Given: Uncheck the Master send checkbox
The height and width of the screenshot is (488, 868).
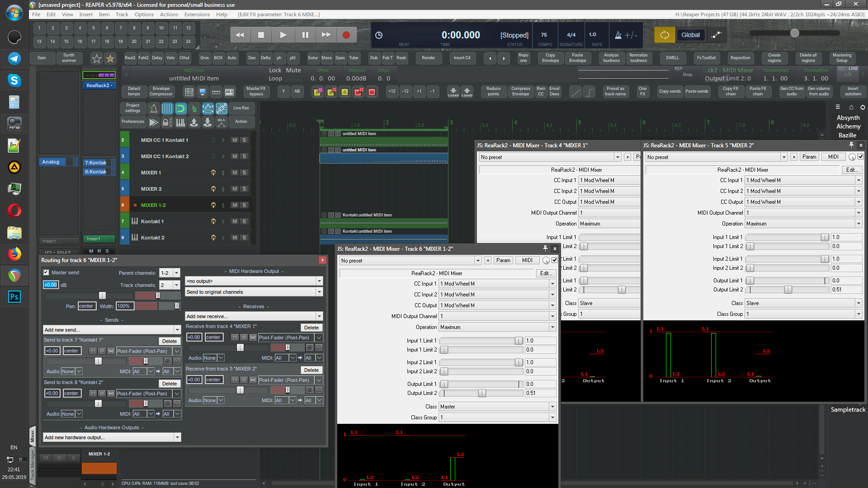Looking at the screenshot, I should [46, 272].
